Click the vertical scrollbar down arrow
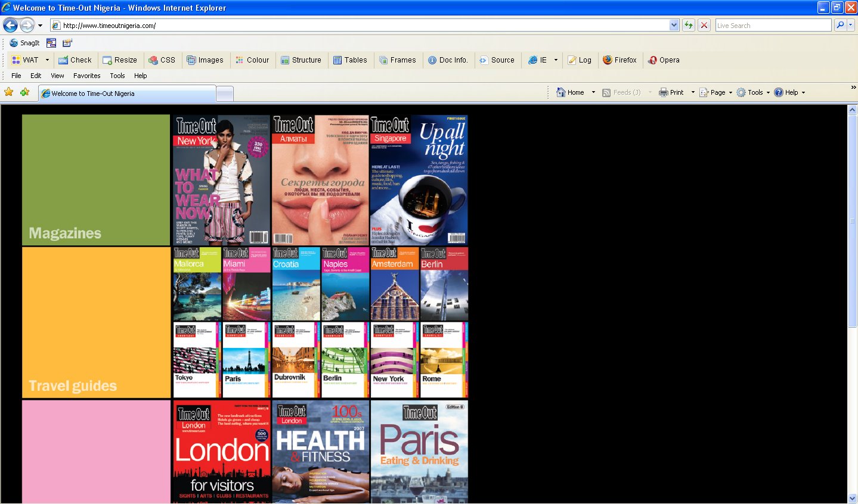This screenshot has height=504, width=858. point(852,498)
